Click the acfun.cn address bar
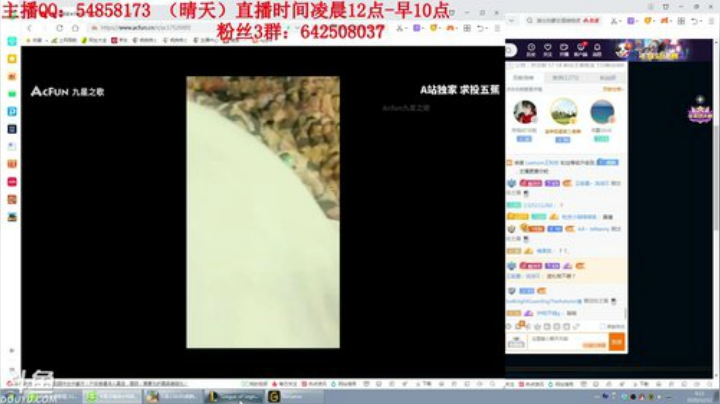The height and width of the screenshot is (404, 720). tap(152, 28)
